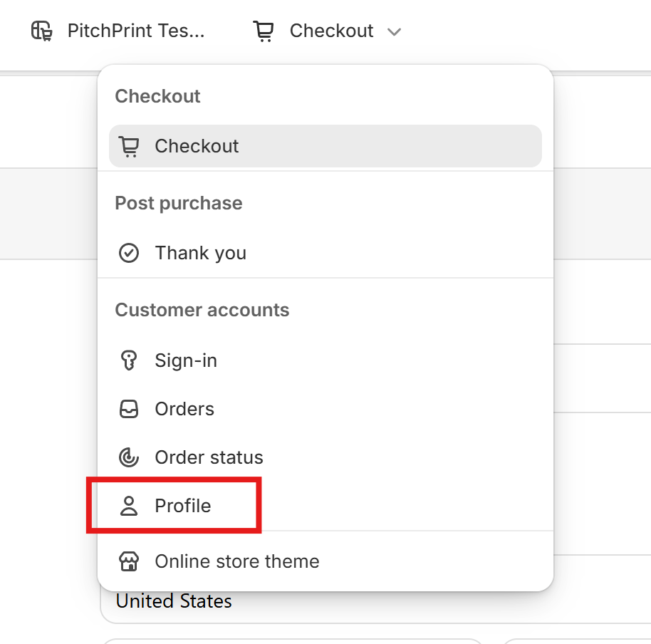Image resolution: width=651 pixels, height=644 pixels.
Task: Click the storefront icon for Online store theme
Action: [x=129, y=561]
